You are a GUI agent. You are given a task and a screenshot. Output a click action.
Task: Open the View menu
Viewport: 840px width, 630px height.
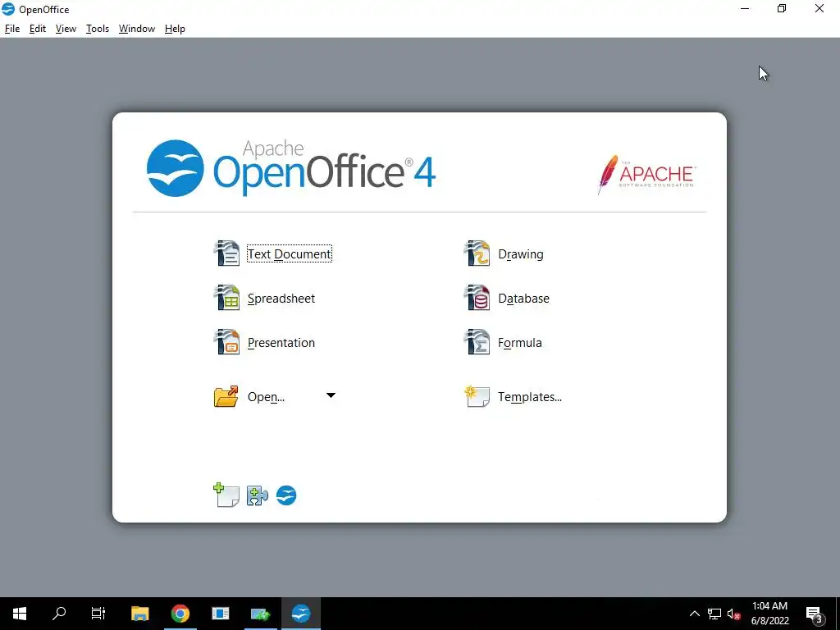(x=66, y=29)
